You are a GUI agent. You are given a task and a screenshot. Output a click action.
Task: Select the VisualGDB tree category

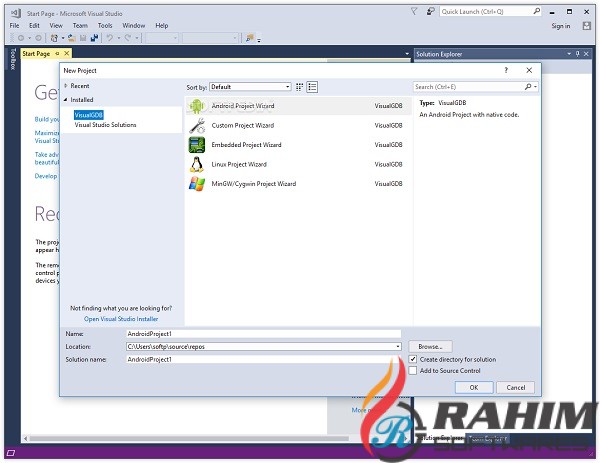coord(89,115)
